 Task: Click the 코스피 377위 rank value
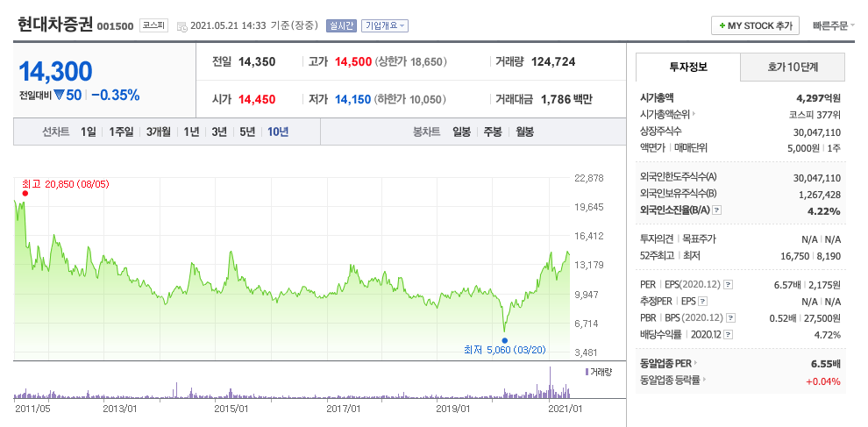pos(815,115)
